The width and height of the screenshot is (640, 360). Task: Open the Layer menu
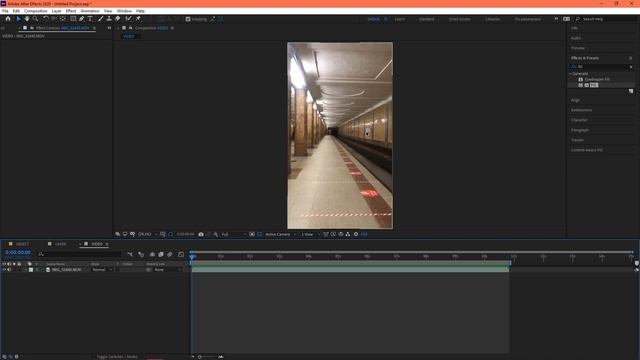click(x=57, y=11)
